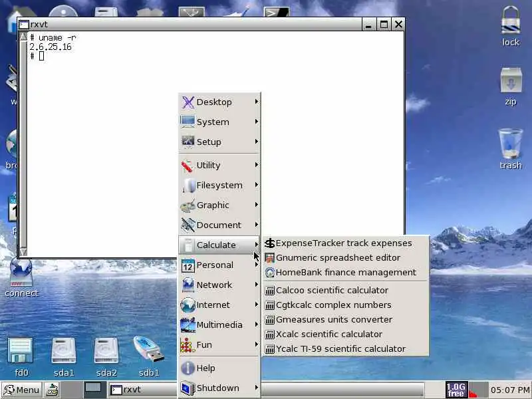Expand the Filesystem submenu arrow
The width and height of the screenshot is (532, 399).
pyautogui.click(x=257, y=185)
